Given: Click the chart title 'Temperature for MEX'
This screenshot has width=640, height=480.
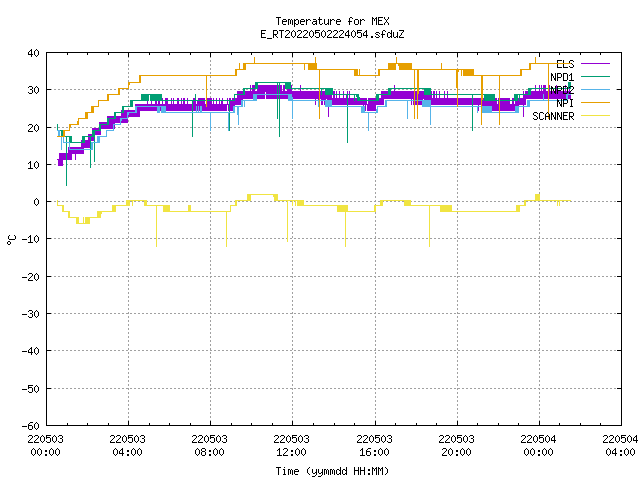Looking at the screenshot, I should pyautogui.click(x=332, y=21).
